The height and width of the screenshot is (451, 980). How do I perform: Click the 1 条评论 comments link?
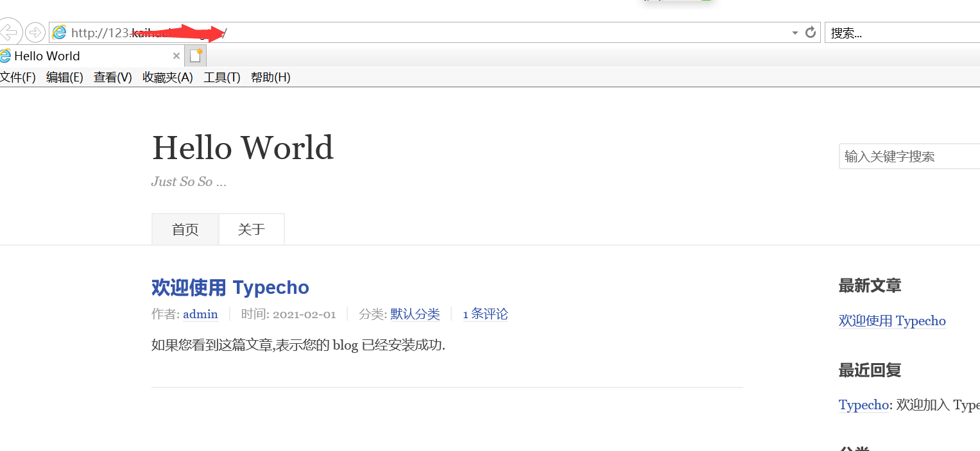coord(485,314)
